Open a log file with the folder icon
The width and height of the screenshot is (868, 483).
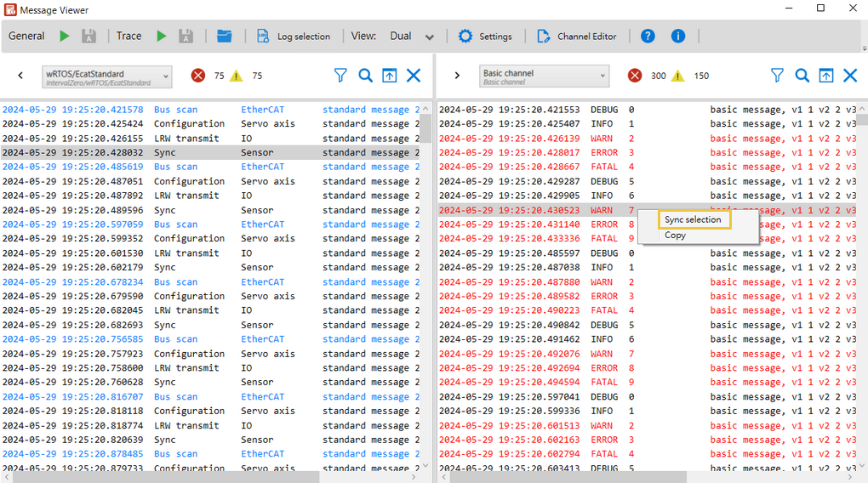225,37
